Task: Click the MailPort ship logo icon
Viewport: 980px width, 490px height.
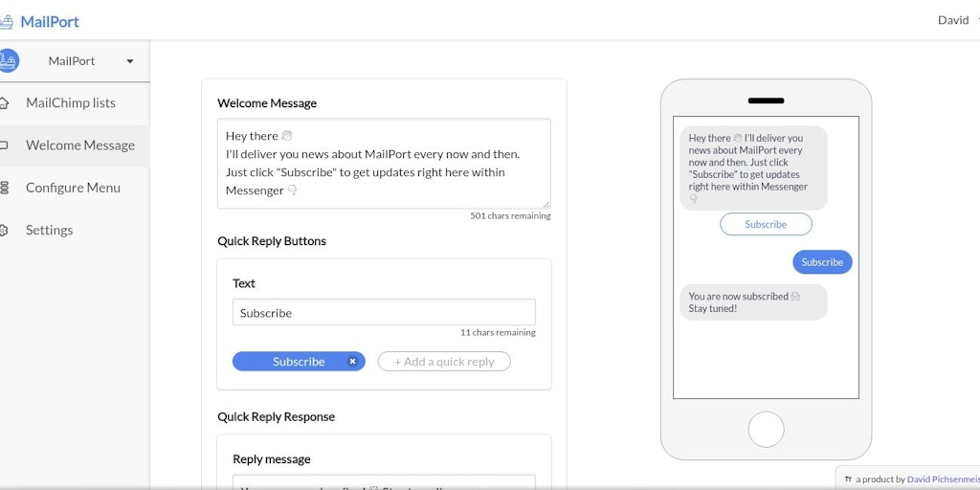Action: pos(7,22)
